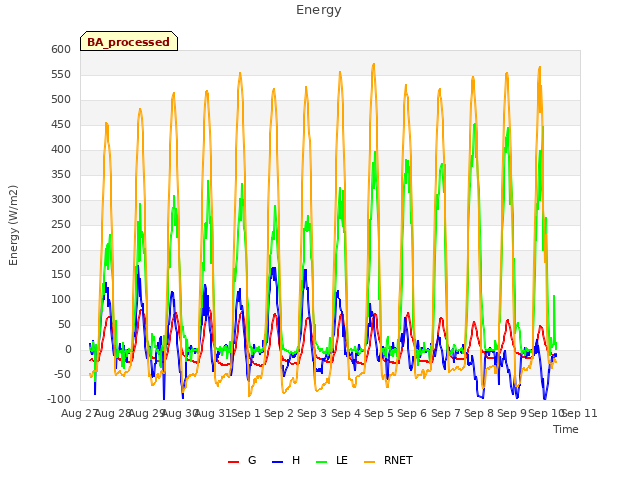
Task: Click the 300 y-axis tick label
Action: tap(61, 200)
